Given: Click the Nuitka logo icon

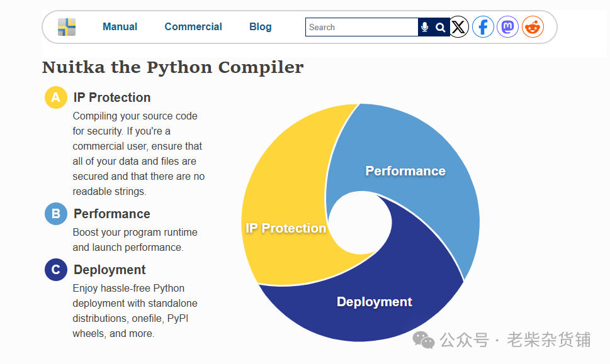Looking at the screenshot, I should pos(67,27).
